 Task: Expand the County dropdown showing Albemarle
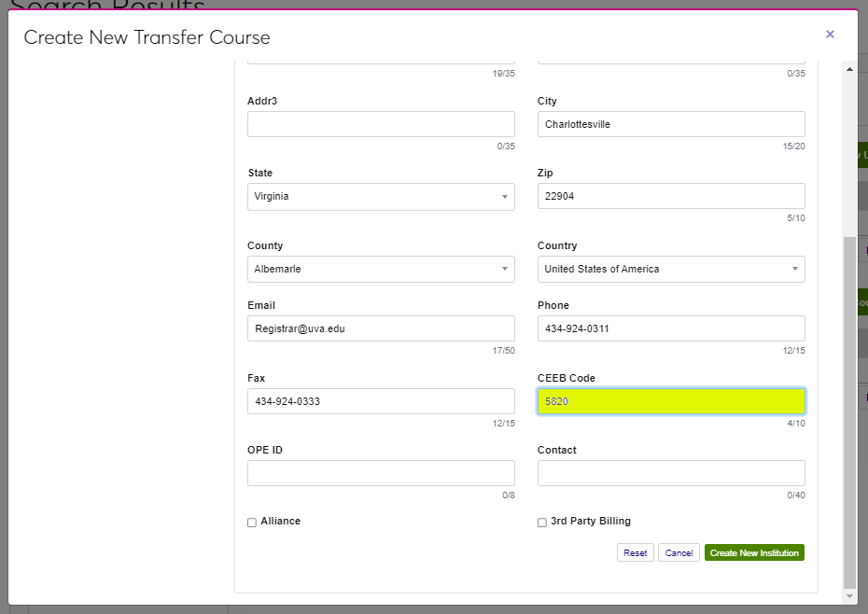click(381, 269)
